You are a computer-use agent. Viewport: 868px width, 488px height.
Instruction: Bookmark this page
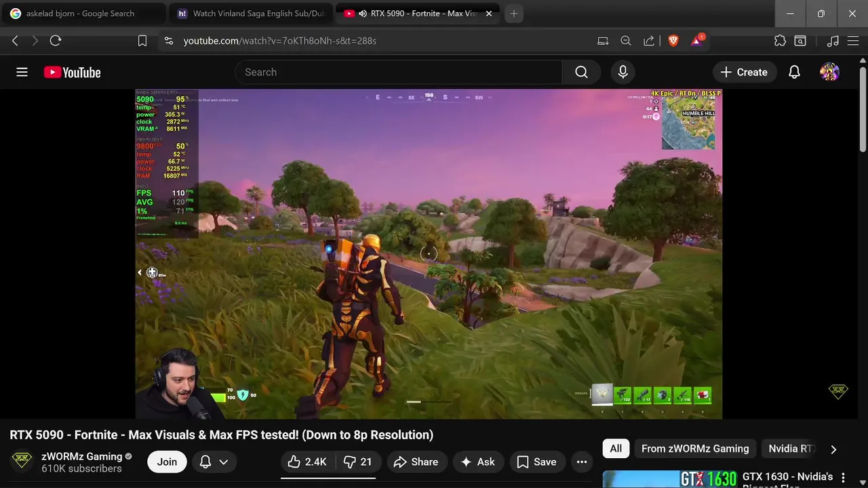point(142,41)
